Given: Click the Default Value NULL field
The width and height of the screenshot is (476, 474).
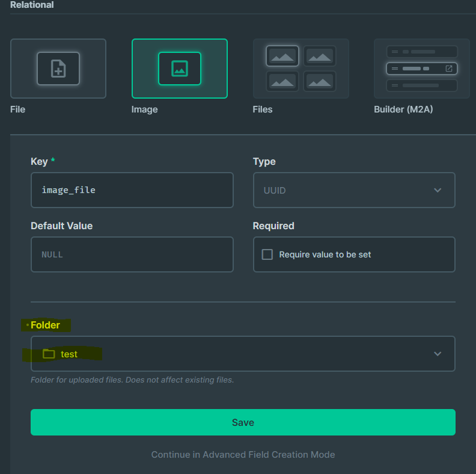Looking at the screenshot, I should click(x=132, y=254).
